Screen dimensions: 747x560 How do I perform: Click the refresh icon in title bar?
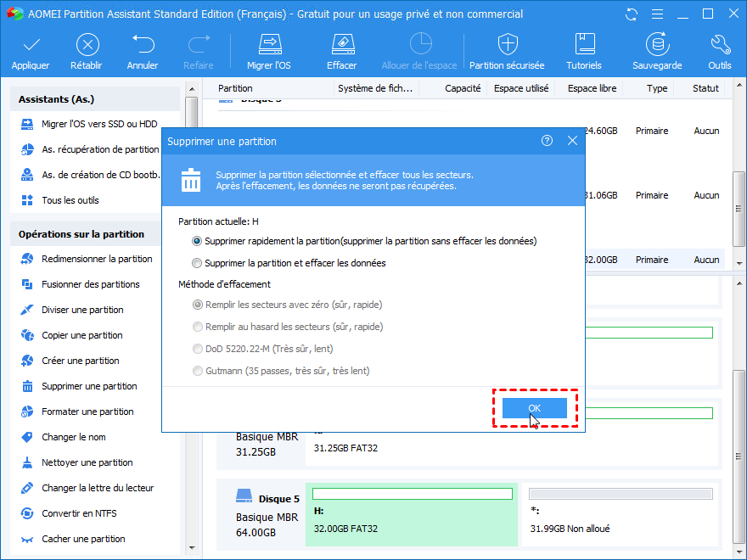click(632, 14)
